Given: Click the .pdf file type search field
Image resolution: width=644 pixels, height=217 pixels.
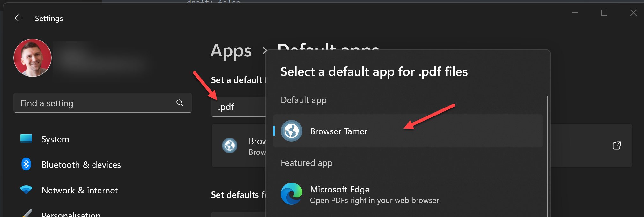Looking at the screenshot, I should tap(239, 107).
